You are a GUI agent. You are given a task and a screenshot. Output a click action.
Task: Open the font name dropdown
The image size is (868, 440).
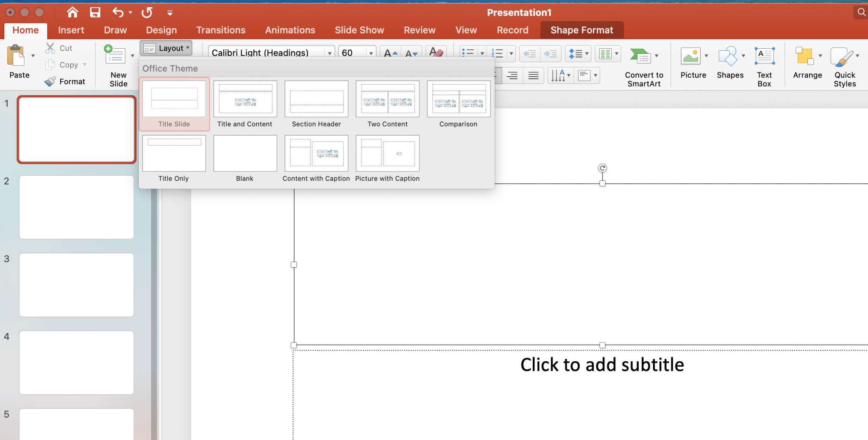pyautogui.click(x=329, y=53)
